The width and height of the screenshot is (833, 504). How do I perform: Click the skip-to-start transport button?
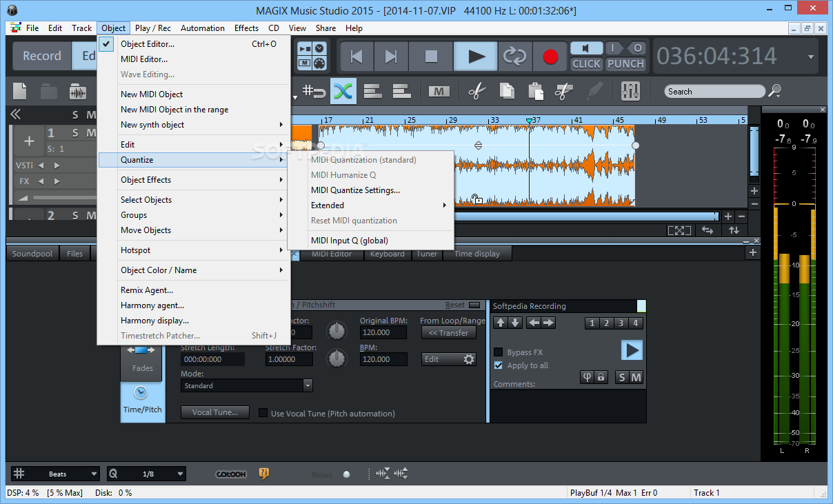tap(357, 57)
